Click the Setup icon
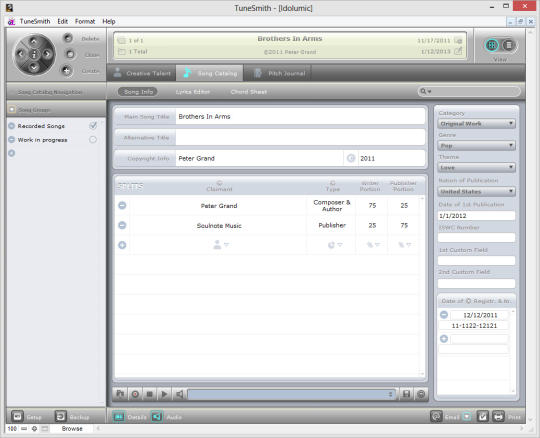The height and width of the screenshot is (438, 540). coord(17,416)
